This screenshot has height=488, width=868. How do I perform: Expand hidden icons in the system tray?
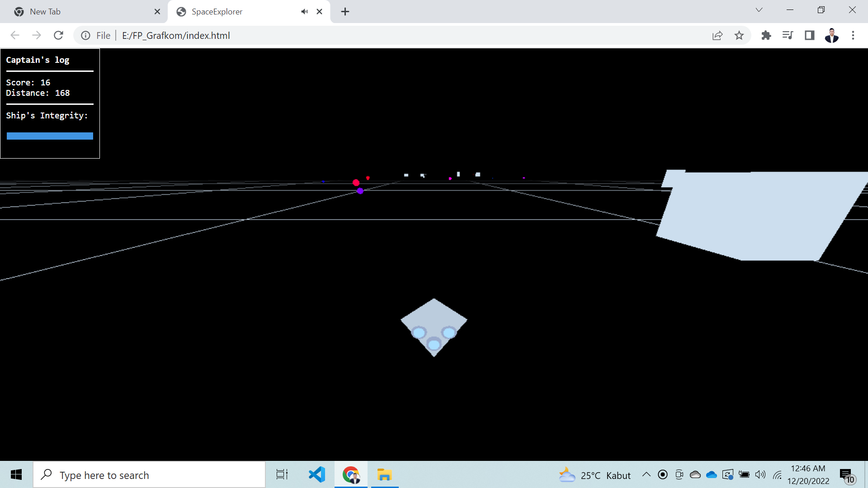click(646, 474)
